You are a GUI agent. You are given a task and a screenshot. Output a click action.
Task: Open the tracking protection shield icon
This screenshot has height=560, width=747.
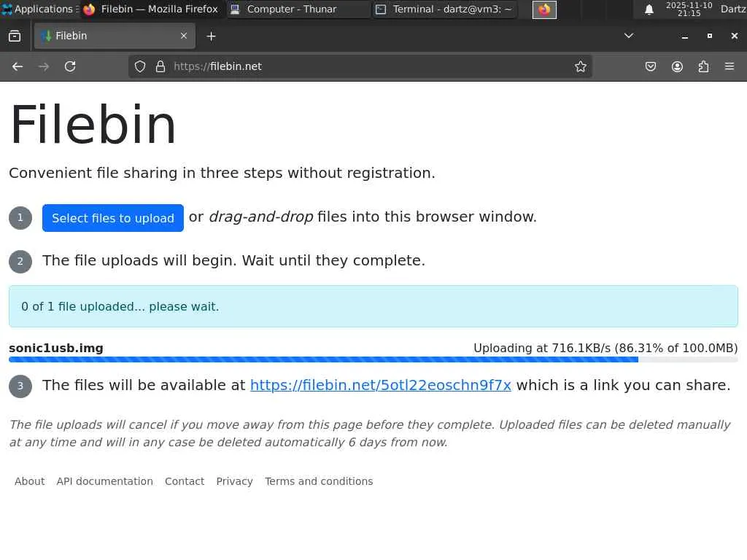pos(139,66)
